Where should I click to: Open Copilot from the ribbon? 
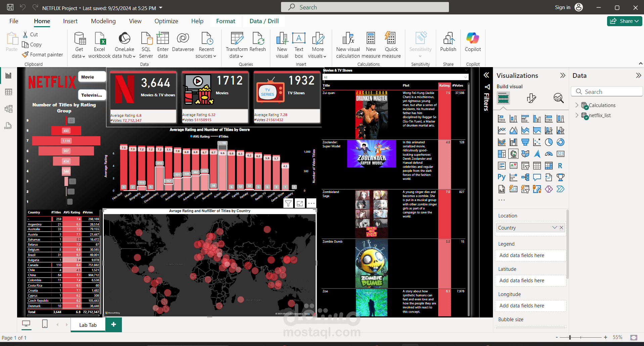[x=473, y=42]
